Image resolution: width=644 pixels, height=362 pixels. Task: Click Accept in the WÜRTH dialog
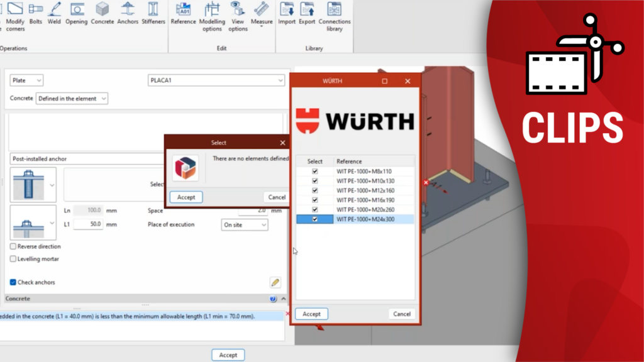(x=311, y=314)
